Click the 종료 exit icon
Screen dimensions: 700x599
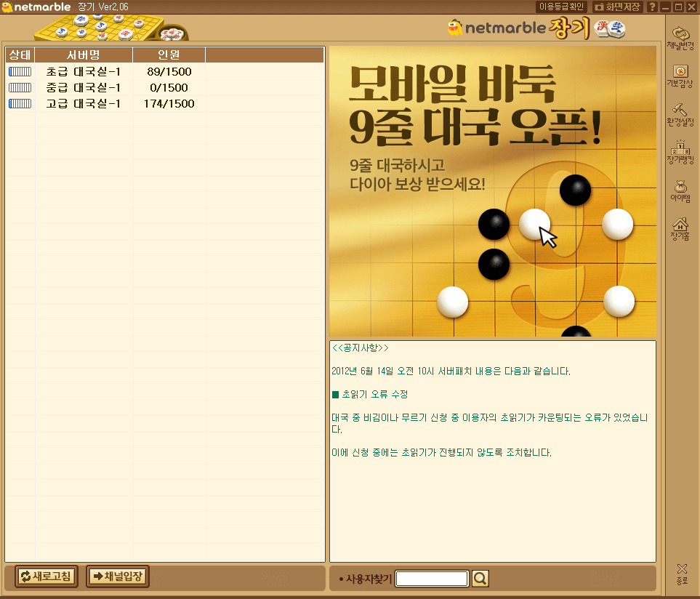[682, 574]
